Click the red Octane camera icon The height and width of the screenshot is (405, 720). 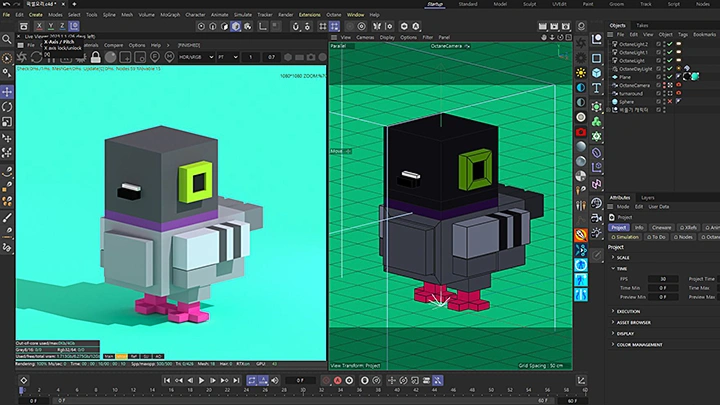tap(581, 132)
